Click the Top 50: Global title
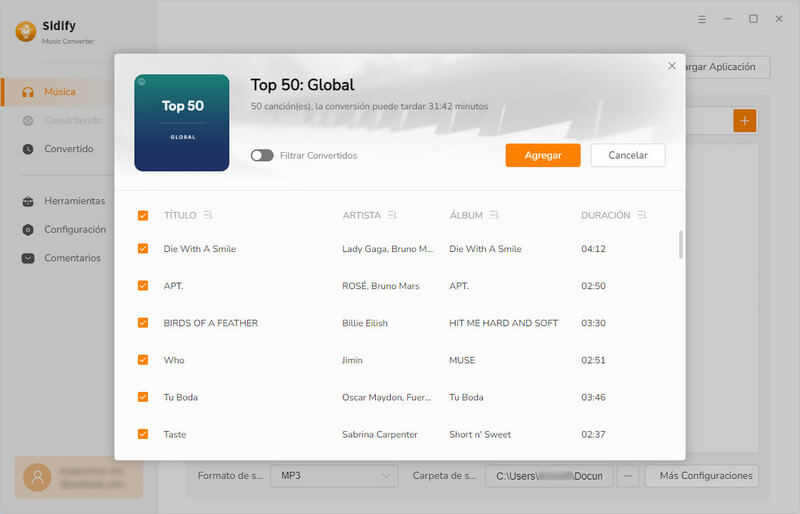The image size is (800, 514). (x=302, y=85)
